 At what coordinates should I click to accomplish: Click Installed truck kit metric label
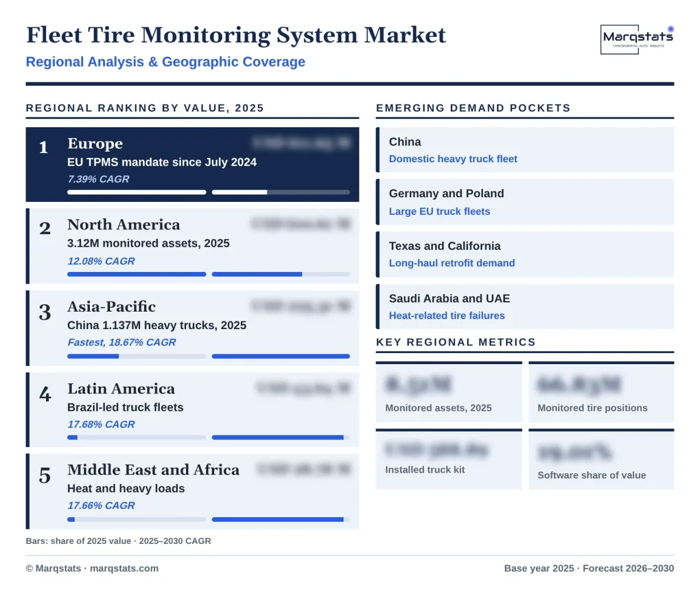pyautogui.click(x=425, y=469)
